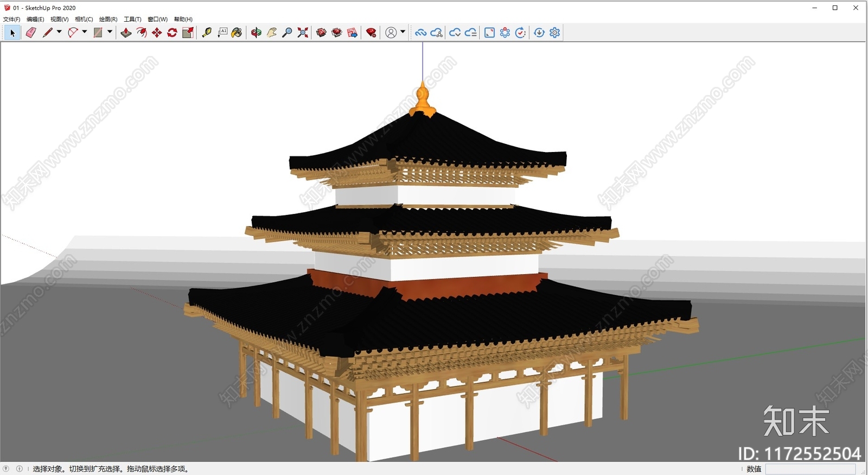Open the 相机(C) menu
The height and width of the screenshot is (475, 868).
tap(84, 19)
